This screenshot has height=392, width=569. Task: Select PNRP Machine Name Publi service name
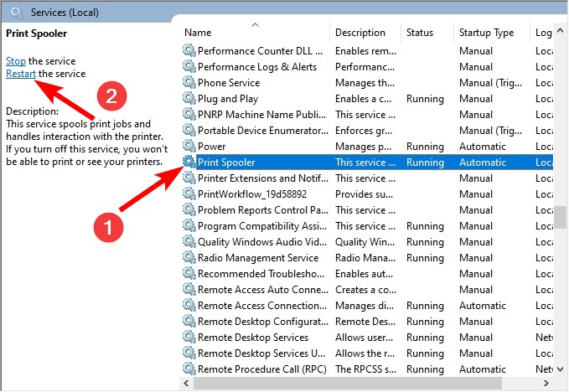coord(261,115)
